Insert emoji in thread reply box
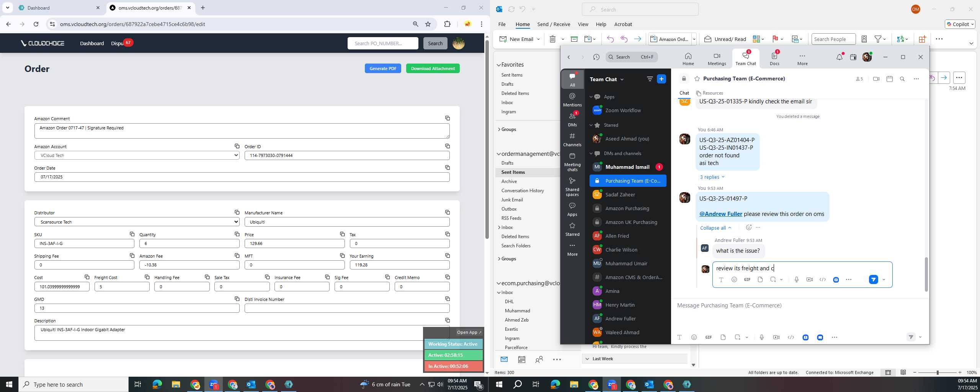Screen dimensions: 980x392 pyautogui.click(x=734, y=279)
